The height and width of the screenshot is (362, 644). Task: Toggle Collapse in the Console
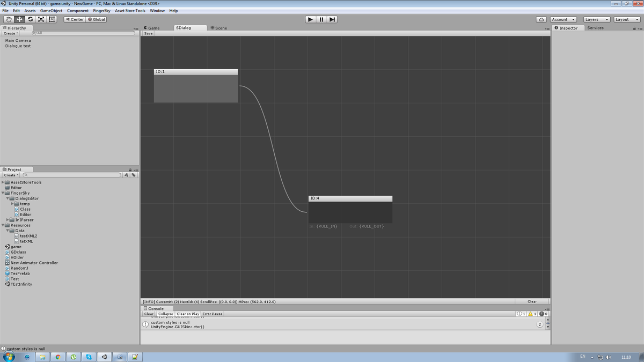tap(165, 314)
